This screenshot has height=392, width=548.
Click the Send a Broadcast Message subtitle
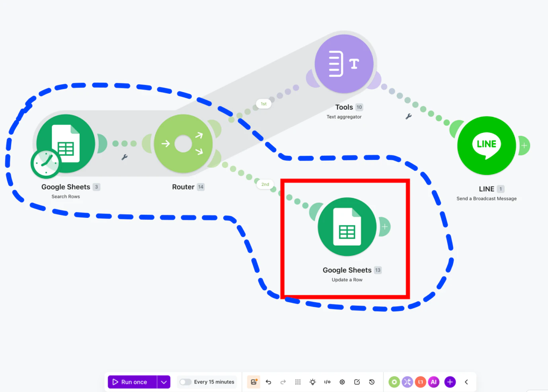coord(487,198)
